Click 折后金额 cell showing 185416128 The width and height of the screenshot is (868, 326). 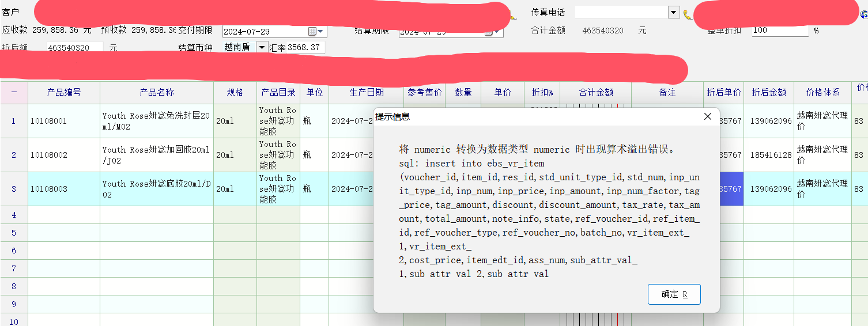coord(768,156)
